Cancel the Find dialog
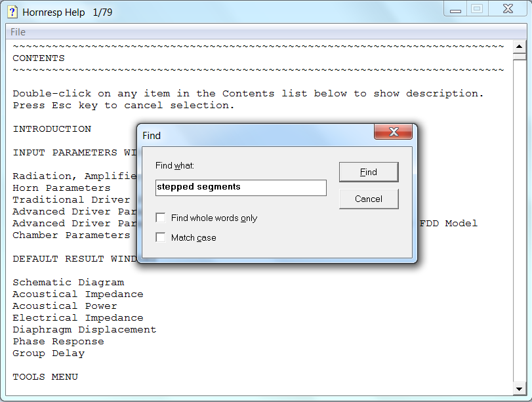The image size is (532, 402). [x=369, y=199]
